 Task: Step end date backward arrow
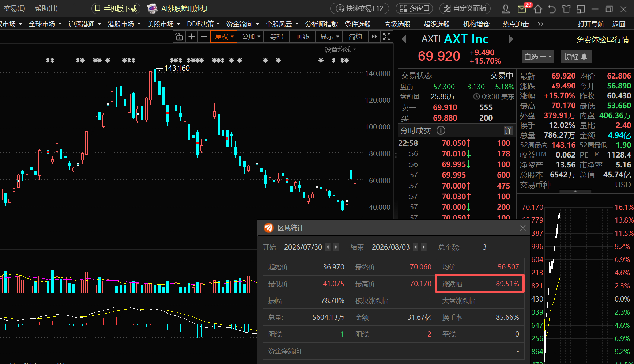pos(416,247)
